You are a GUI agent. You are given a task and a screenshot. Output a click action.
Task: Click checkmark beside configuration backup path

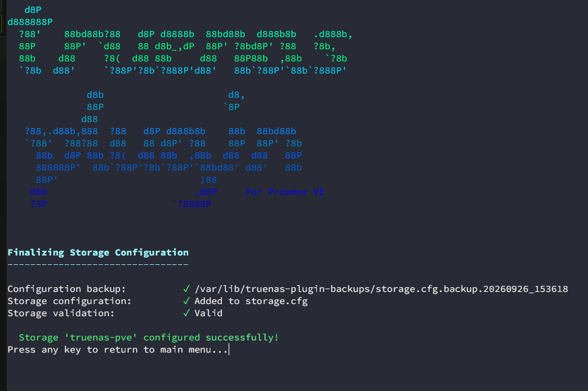pos(186,289)
